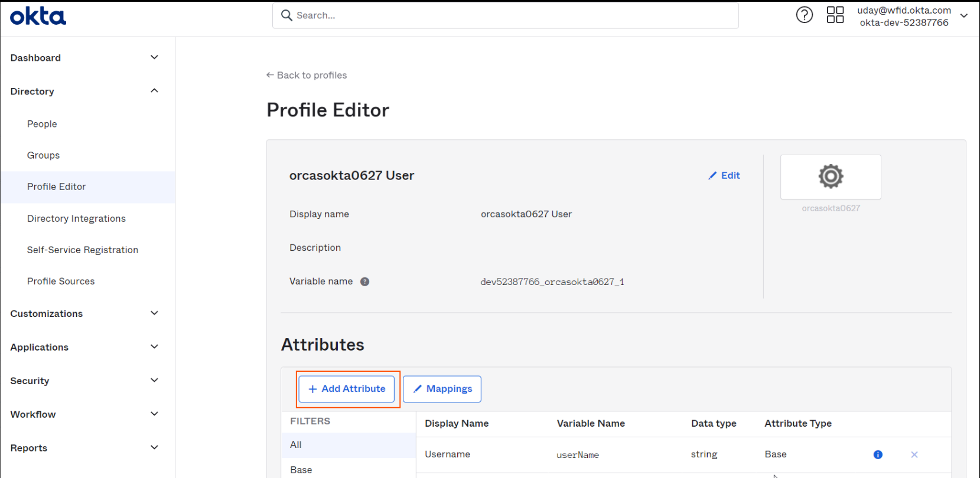Click the Data type column header
The height and width of the screenshot is (478, 980).
pyautogui.click(x=714, y=423)
